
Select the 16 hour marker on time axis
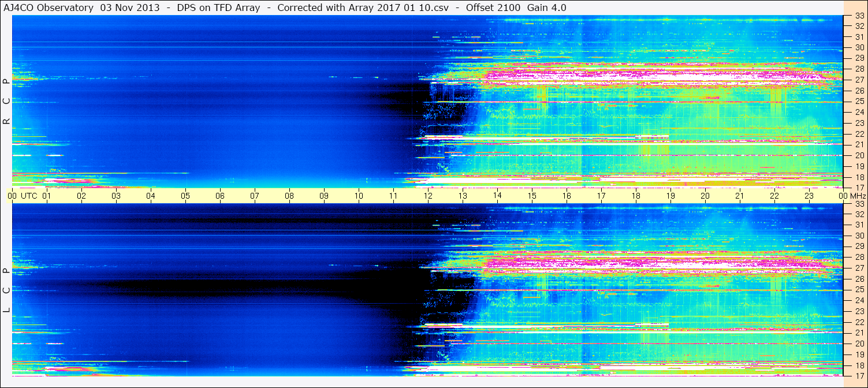click(x=567, y=196)
